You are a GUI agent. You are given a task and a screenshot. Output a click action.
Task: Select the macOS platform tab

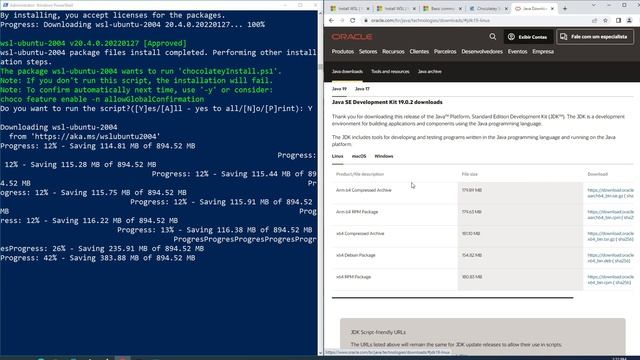tap(359, 156)
